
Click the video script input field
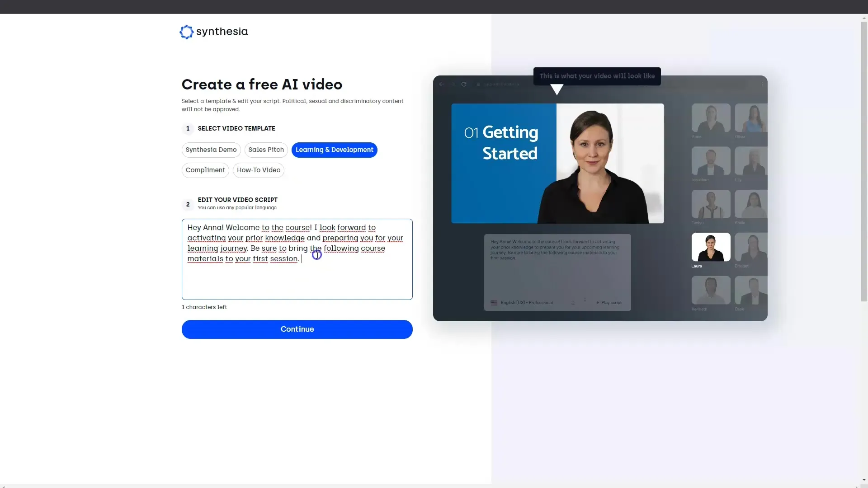click(297, 259)
